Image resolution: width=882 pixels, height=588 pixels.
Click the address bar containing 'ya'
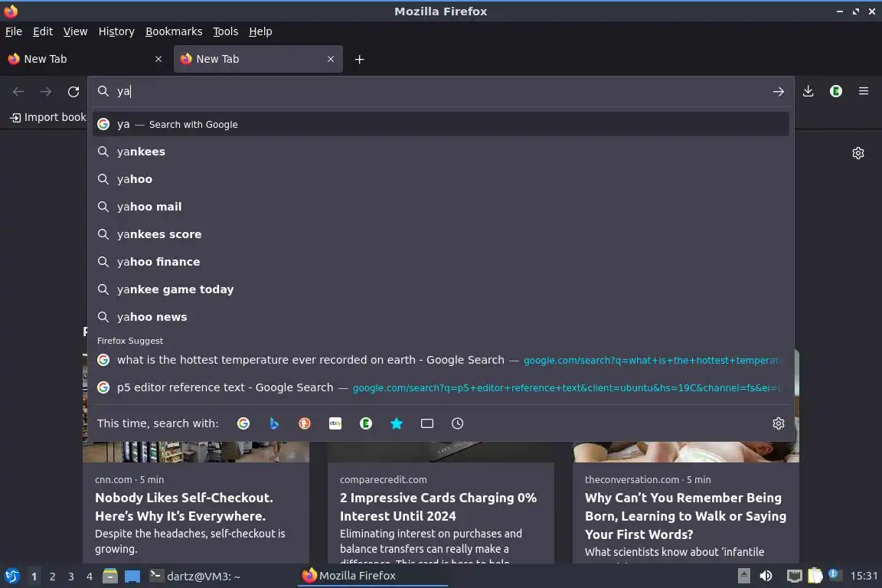click(440, 91)
